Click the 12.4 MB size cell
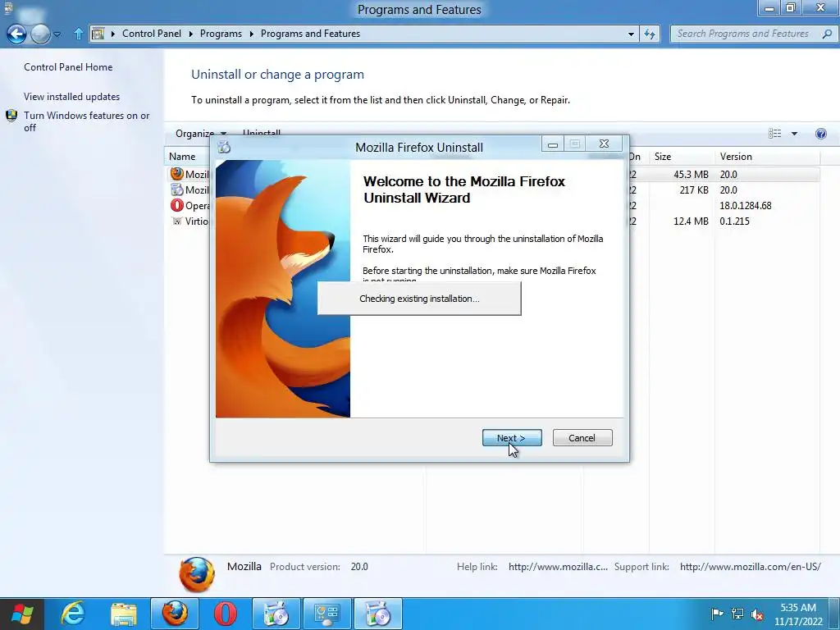Viewport: 840px width, 630px height. [691, 221]
